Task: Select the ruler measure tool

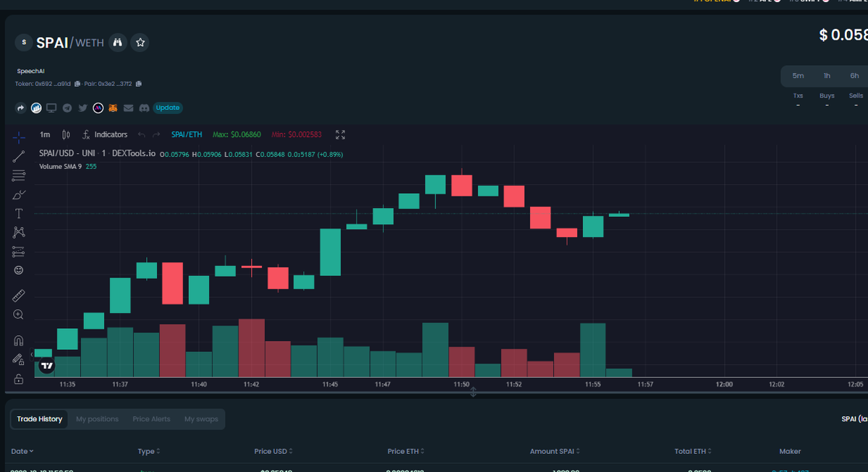Action: (19, 296)
